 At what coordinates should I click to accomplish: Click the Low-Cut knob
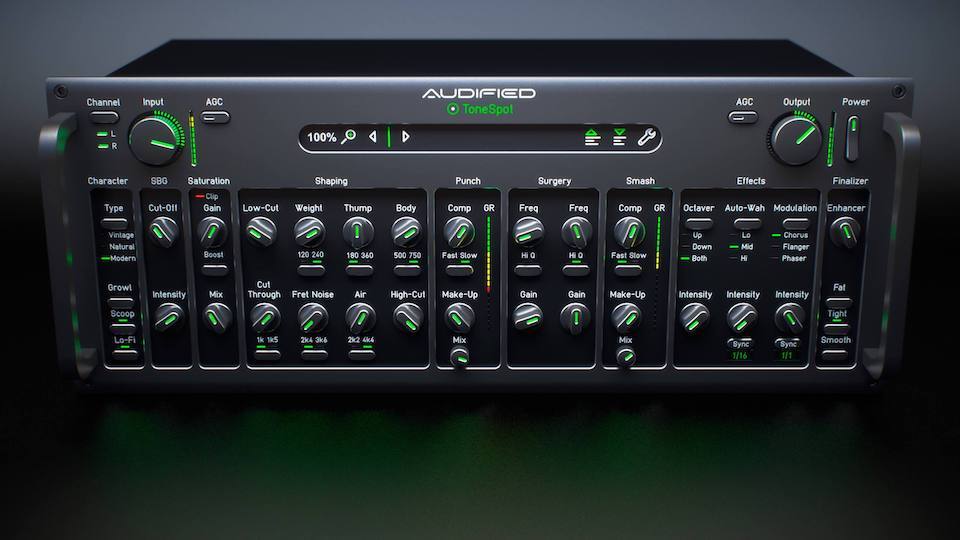coord(261,232)
